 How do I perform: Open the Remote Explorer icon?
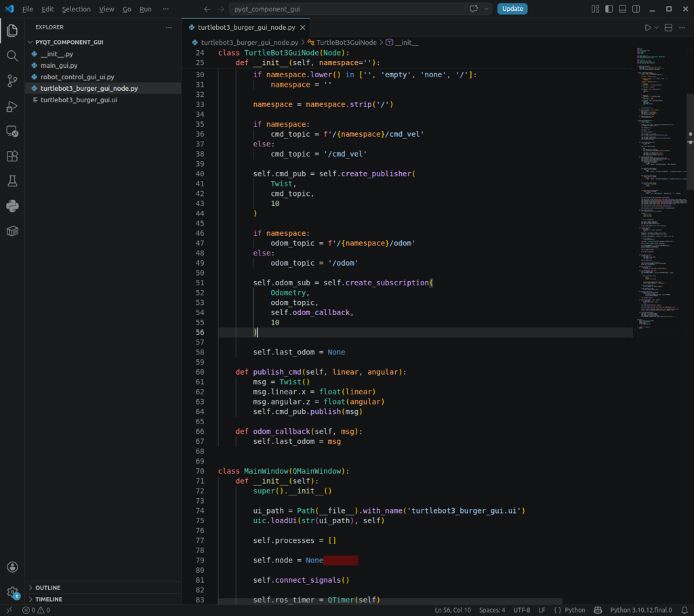pos(12,131)
